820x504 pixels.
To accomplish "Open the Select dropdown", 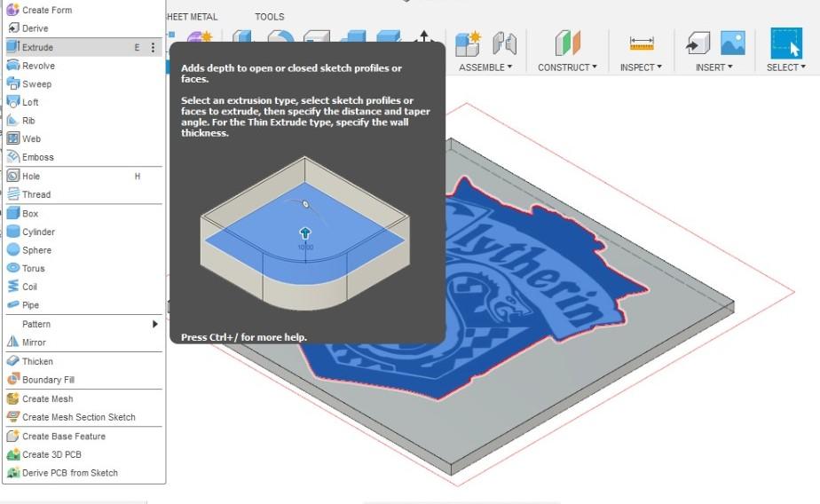I will 786,67.
